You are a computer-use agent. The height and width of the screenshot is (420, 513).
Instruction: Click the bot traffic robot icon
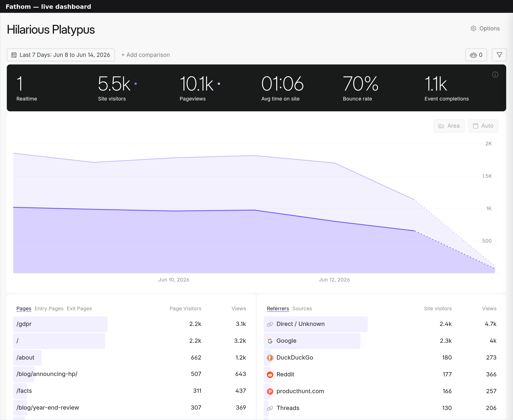[x=473, y=55]
